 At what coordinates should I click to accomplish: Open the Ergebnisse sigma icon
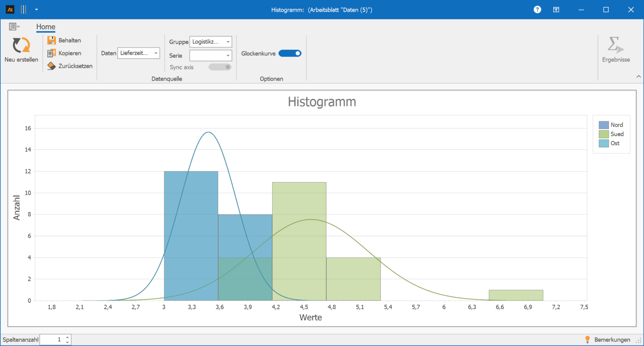(615, 45)
